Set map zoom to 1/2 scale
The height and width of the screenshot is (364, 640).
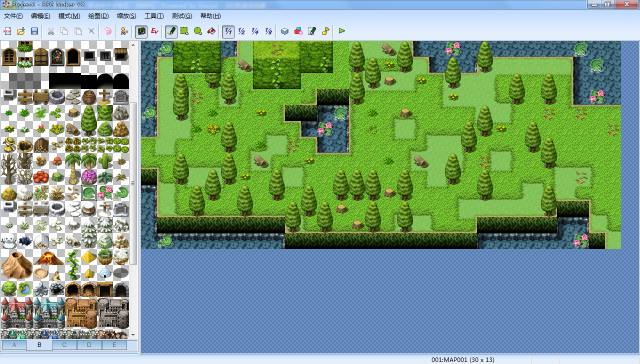241,31
